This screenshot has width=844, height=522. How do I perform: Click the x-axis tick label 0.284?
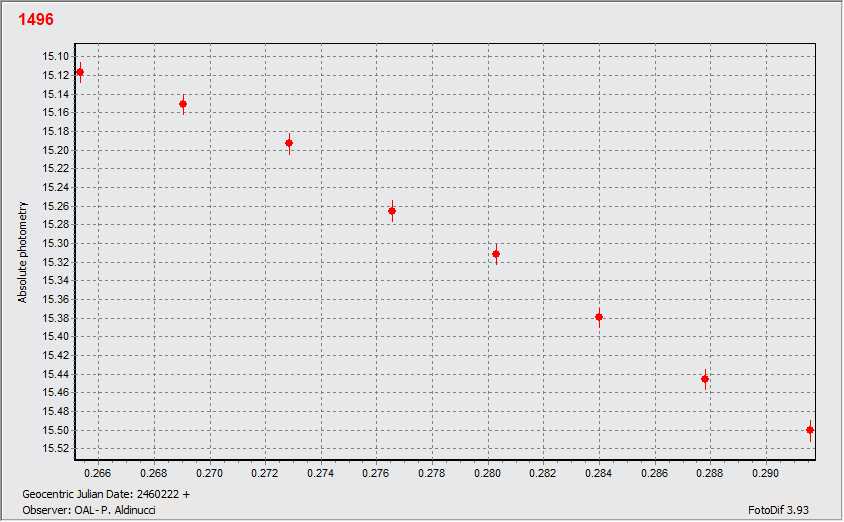click(599, 474)
